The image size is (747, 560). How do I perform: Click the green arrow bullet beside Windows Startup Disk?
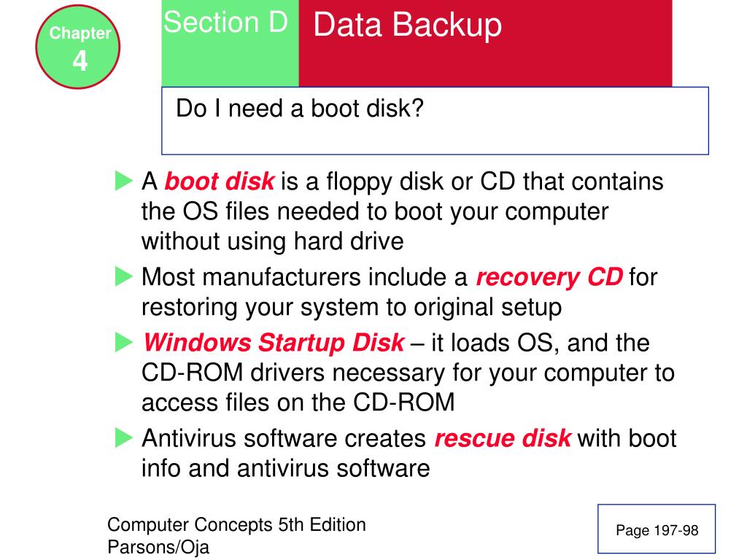click(x=124, y=343)
